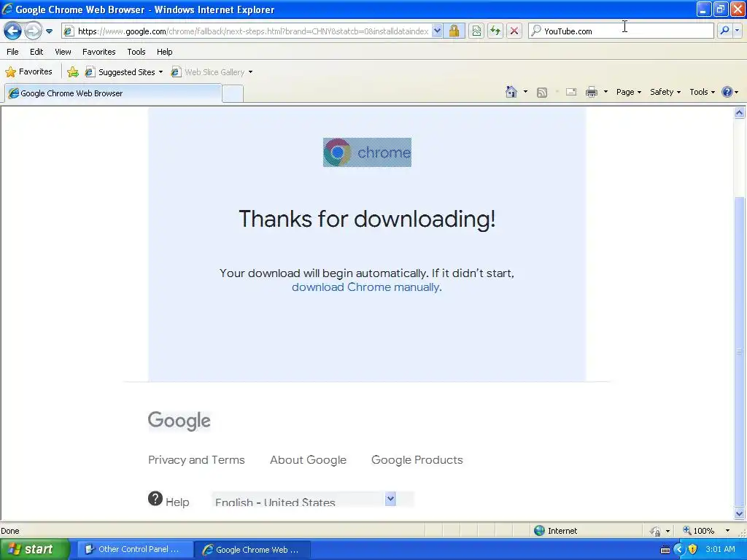Click the download Chrome manually link
747x560 pixels.
tap(365, 287)
